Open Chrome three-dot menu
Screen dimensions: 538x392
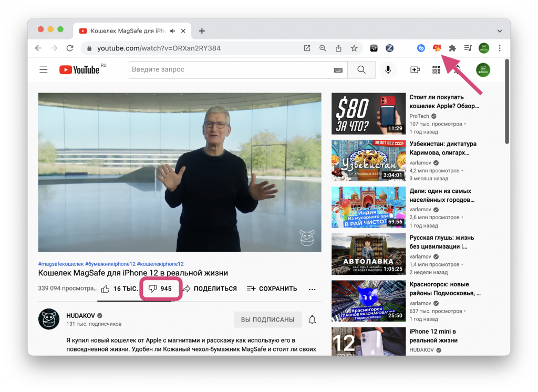click(x=500, y=48)
